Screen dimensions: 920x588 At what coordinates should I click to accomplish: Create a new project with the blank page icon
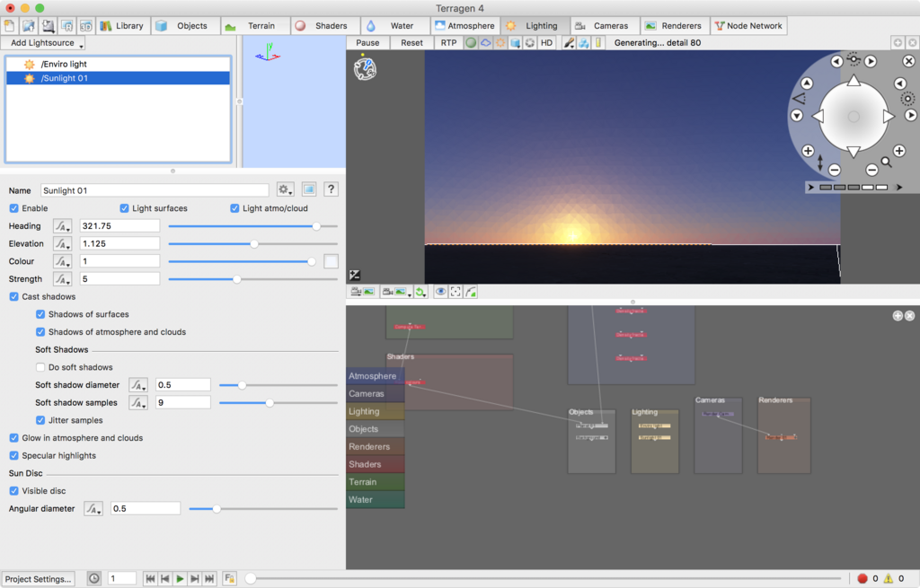point(9,26)
